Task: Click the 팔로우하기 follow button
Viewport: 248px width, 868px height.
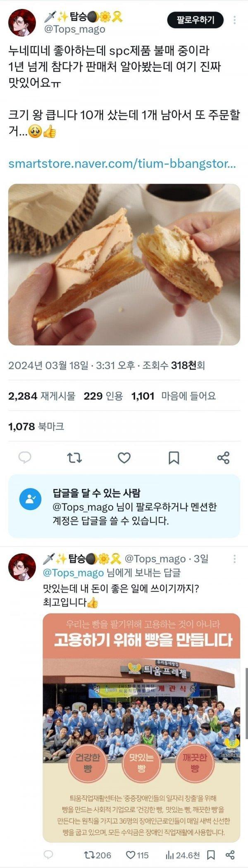Action: pyautogui.click(x=196, y=20)
